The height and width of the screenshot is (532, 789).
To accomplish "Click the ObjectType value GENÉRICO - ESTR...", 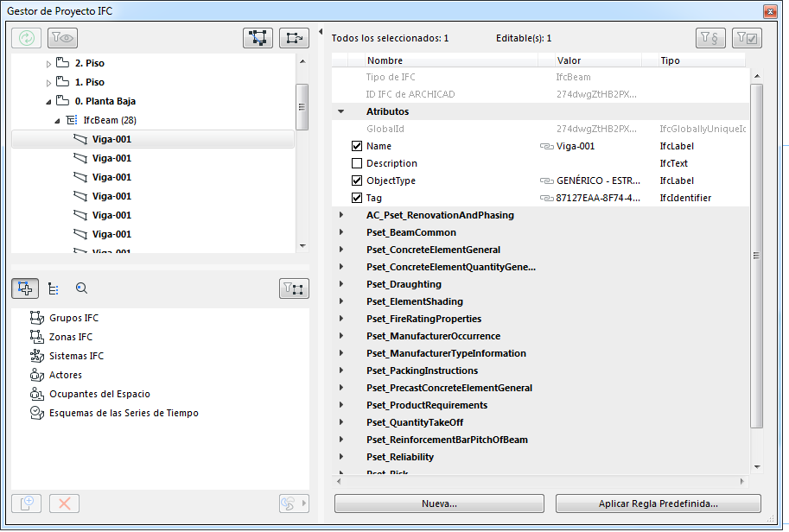I will coord(598,181).
